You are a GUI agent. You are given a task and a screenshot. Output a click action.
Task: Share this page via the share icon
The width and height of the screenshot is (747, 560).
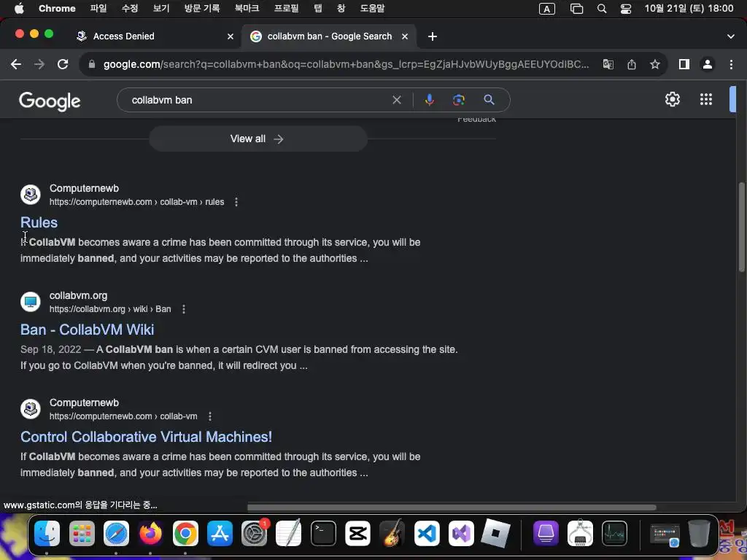pyautogui.click(x=631, y=64)
